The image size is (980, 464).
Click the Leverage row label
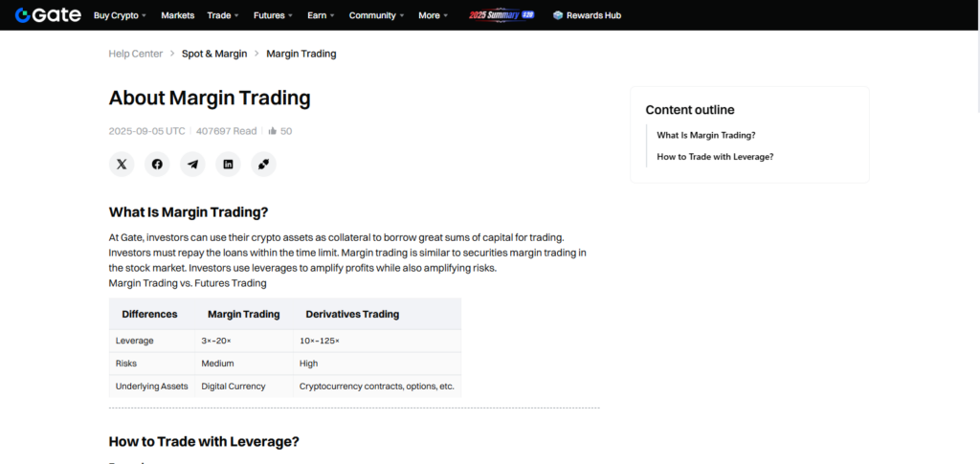(x=134, y=341)
